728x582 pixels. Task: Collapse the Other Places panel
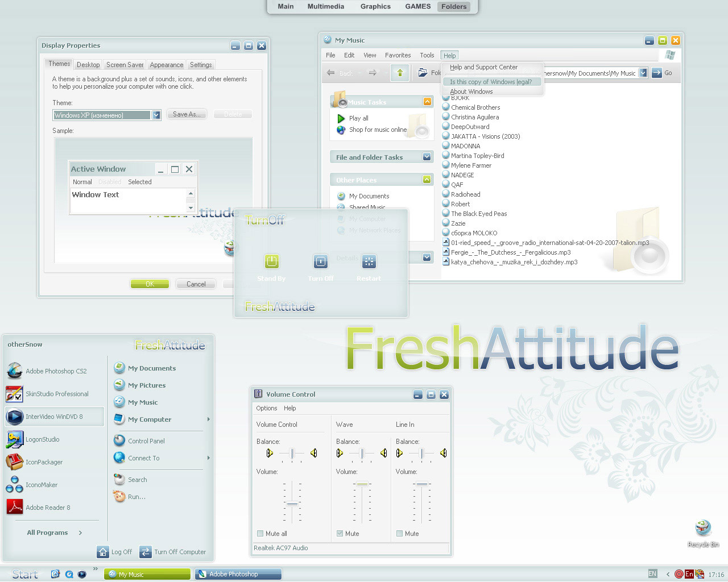click(427, 180)
